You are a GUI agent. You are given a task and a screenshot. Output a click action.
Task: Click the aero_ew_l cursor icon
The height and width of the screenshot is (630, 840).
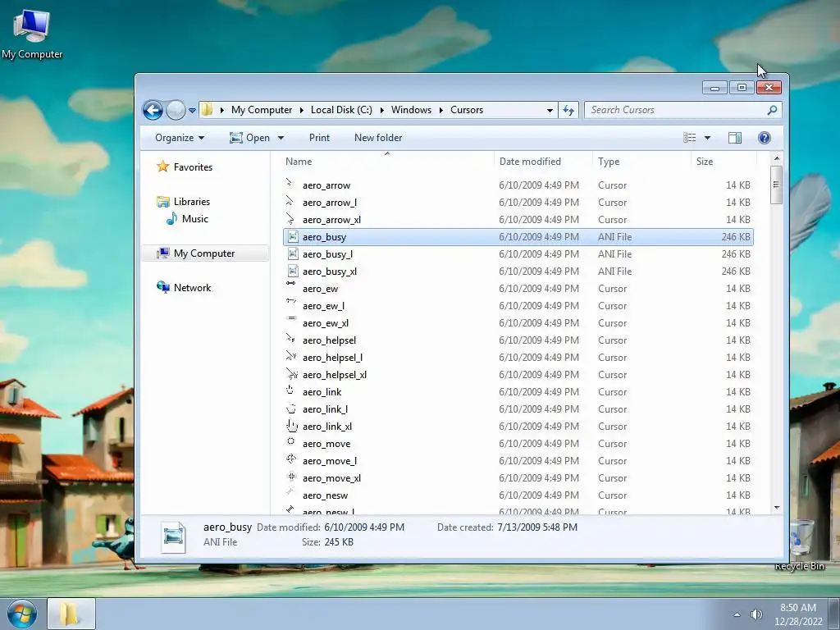coord(291,300)
